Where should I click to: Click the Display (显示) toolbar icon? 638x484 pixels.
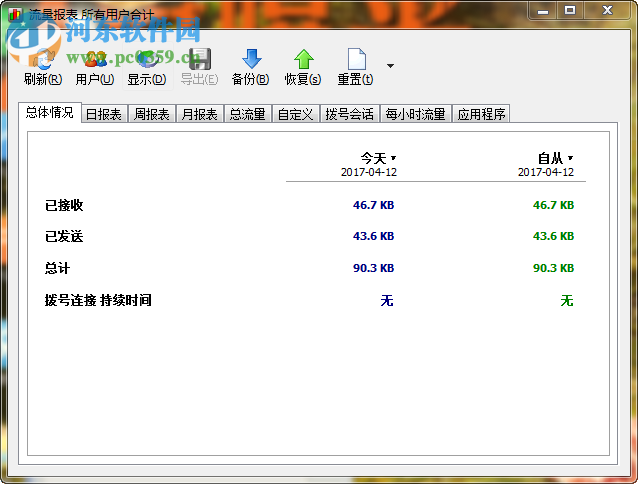(147, 59)
